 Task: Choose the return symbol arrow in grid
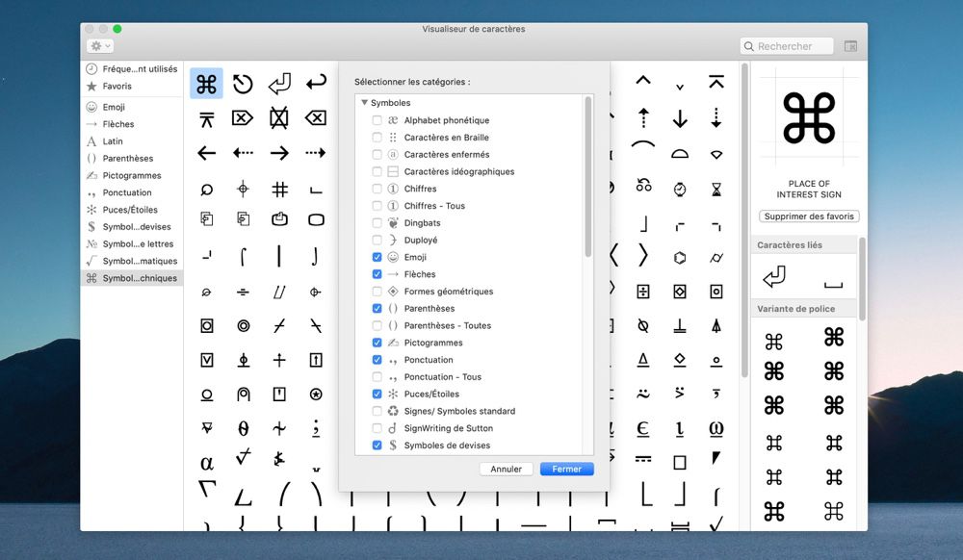pyautogui.click(x=279, y=84)
